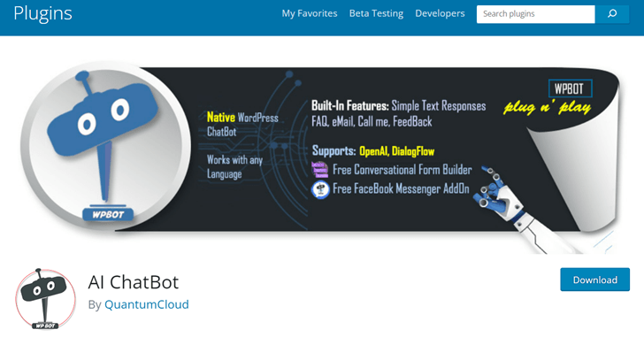Image resolution: width=644 pixels, height=345 pixels.
Task: Open My Favorites page
Action: (310, 13)
